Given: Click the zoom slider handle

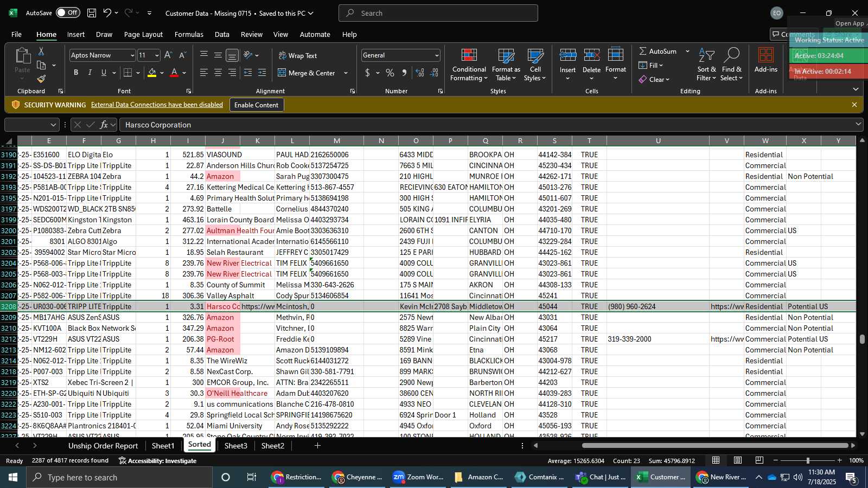Looking at the screenshot, I should [808, 460].
